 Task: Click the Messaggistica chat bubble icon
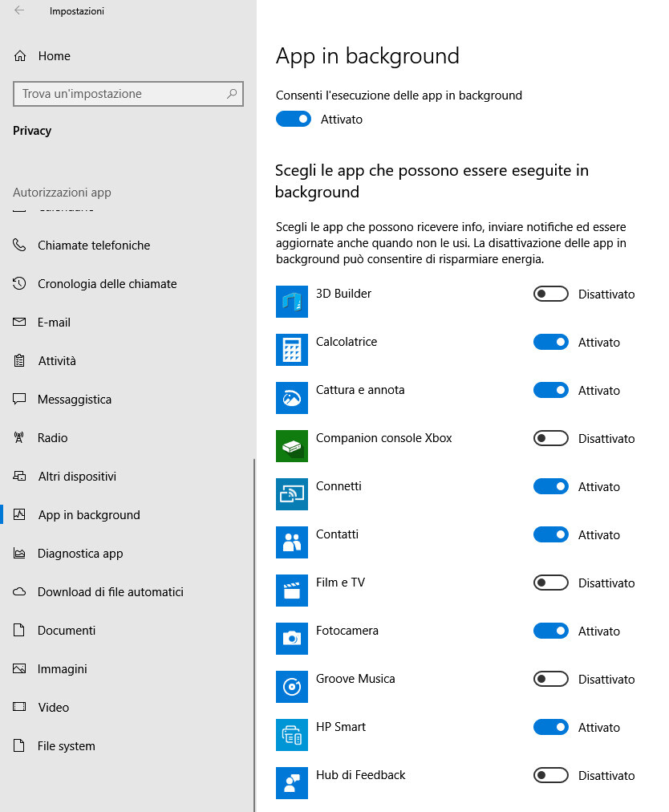click(19, 399)
